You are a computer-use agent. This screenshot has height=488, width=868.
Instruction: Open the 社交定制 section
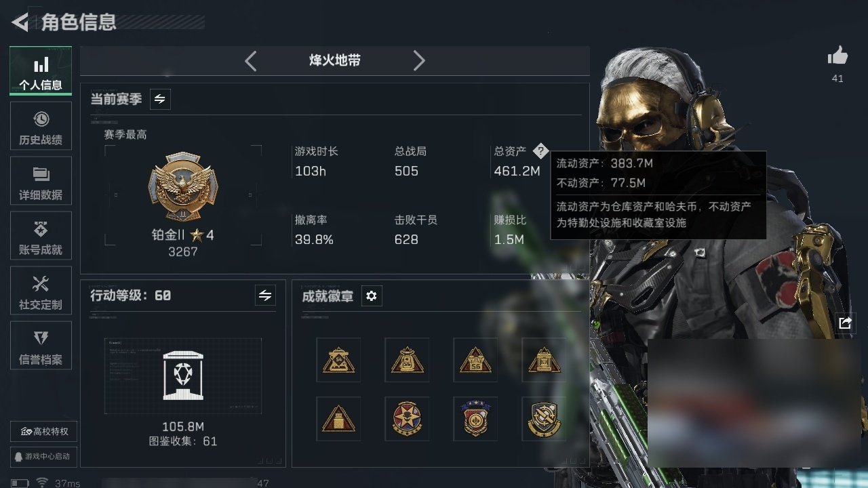click(41, 290)
